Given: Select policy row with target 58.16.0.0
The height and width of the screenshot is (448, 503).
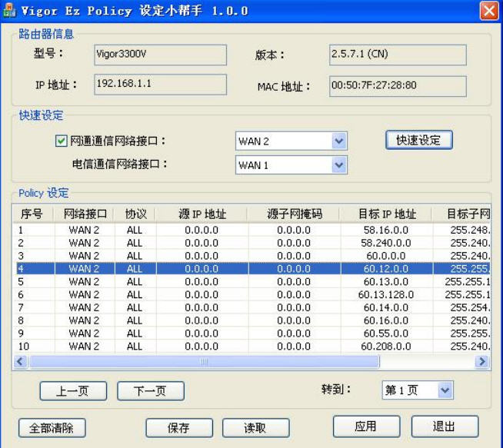Looking at the screenshot, I should tap(253, 230).
